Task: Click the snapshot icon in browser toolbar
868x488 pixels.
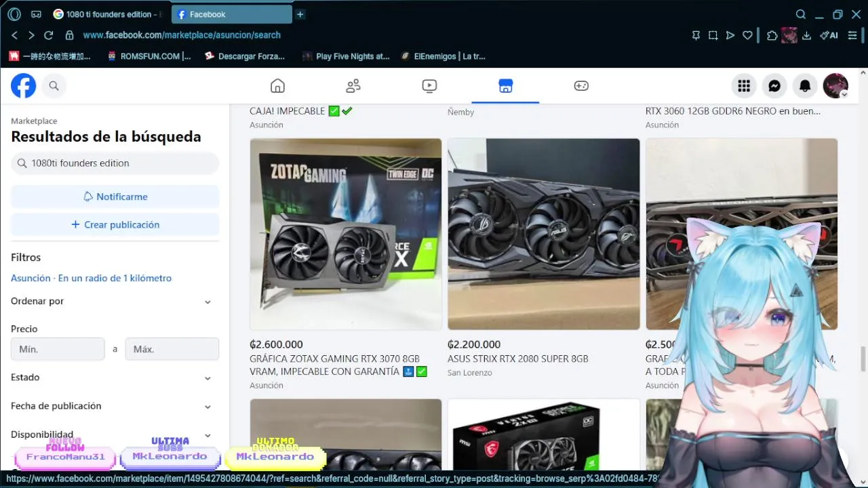Action: (713, 35)
